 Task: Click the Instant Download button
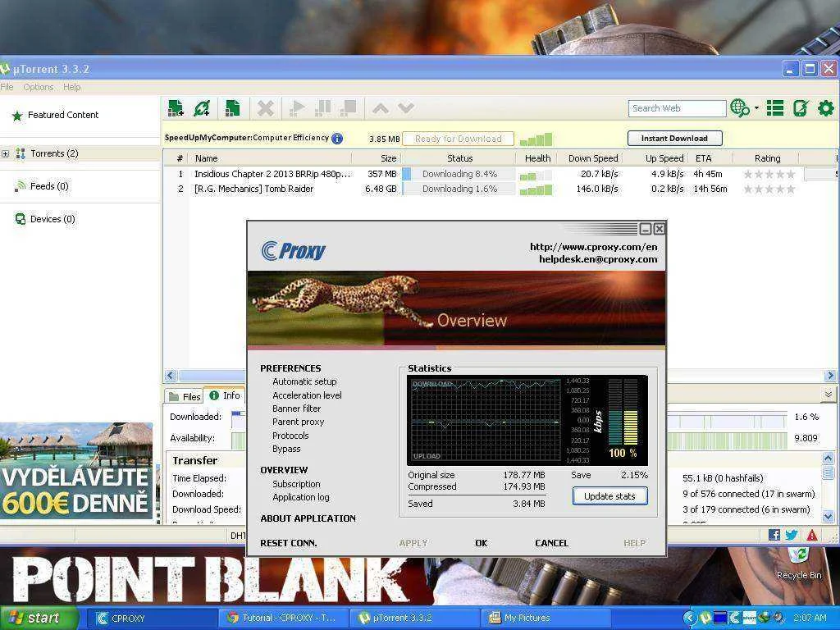coord(674,138)
